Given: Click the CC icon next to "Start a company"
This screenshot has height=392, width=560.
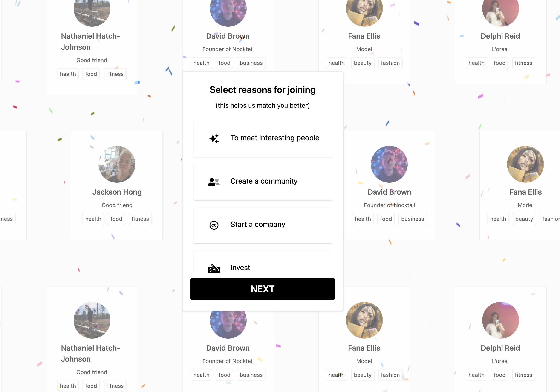Looking at the screenshot, I should 214,225.
